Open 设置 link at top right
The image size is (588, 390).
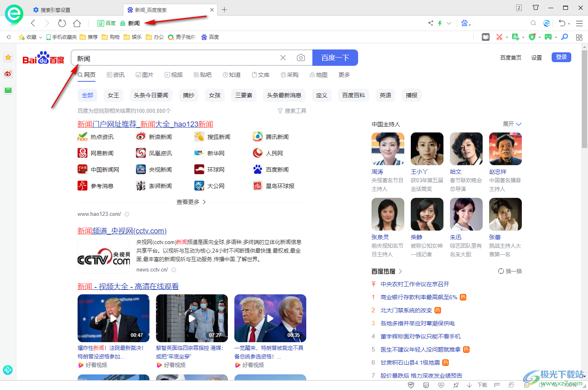click(537, 58)
